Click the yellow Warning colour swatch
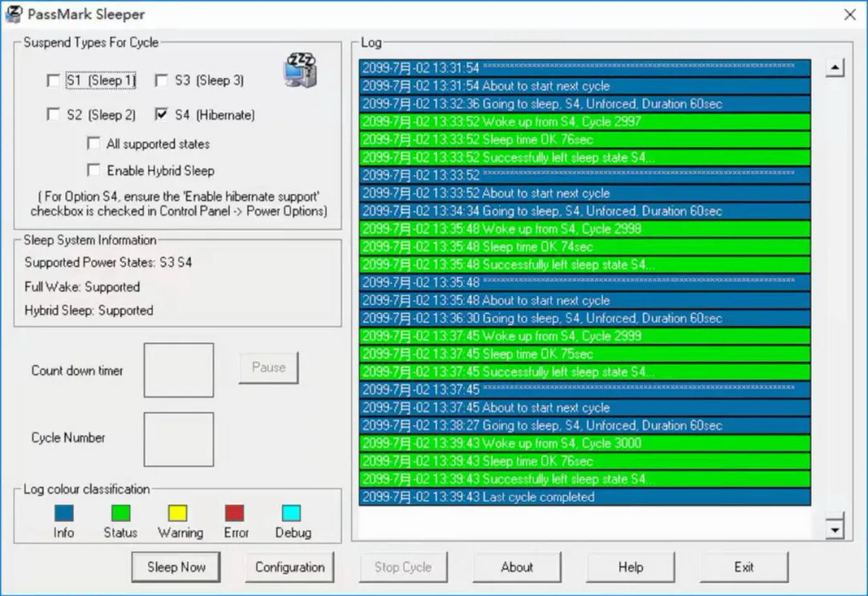This screenshot has height=596, width=868. [x=178, y=513]
